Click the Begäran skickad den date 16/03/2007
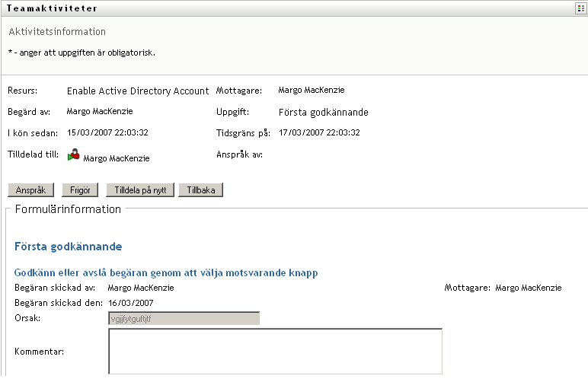This screenshot has width=588, height=382. pos(129,303)
